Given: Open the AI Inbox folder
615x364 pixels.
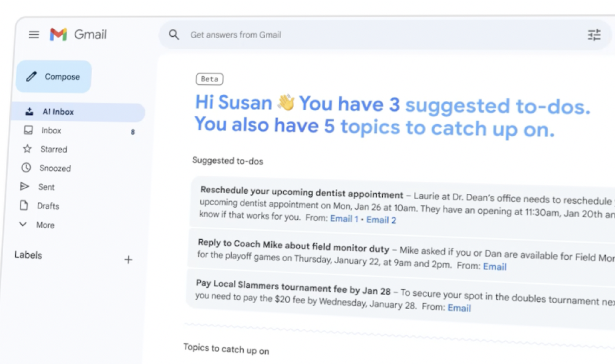Looking at the screenshot, I should [x=78, y=112].
